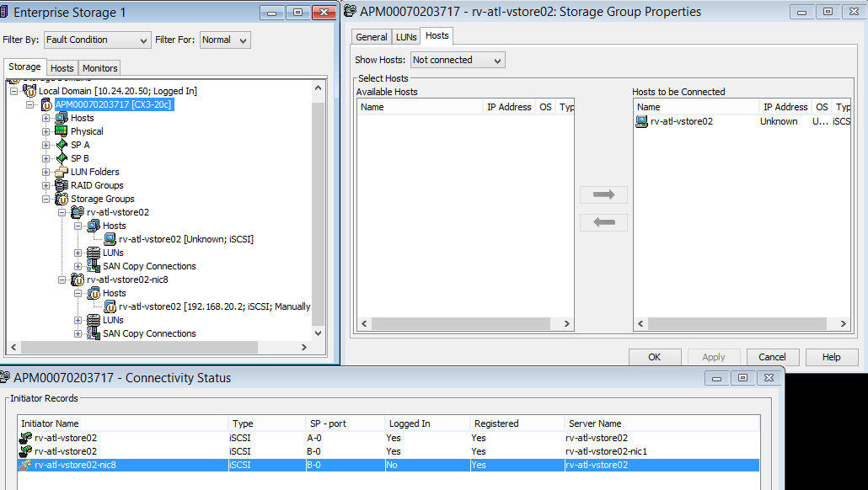This screenshot has width=868, height=490.
Task: Click the left arrow to remove host
Action: tap(603, 222)
